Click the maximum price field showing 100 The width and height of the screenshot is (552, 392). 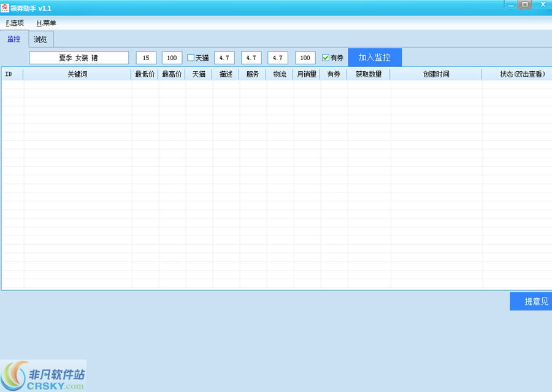coord(172,58)
